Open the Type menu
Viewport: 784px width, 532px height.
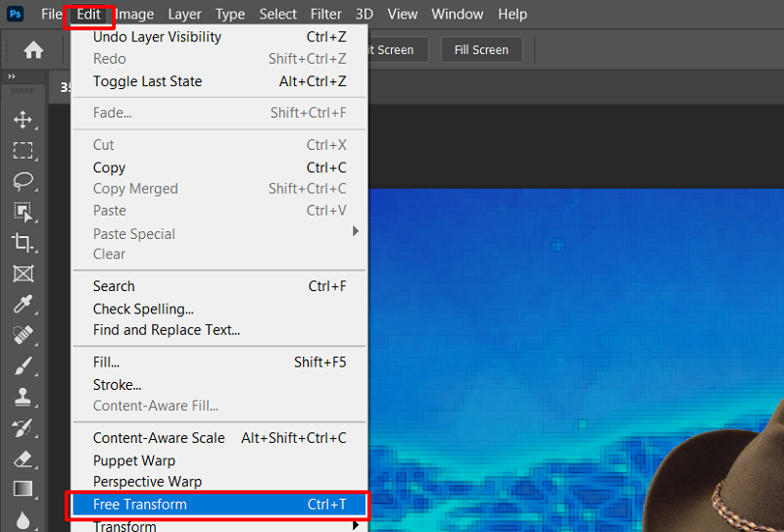click(230, 14)
